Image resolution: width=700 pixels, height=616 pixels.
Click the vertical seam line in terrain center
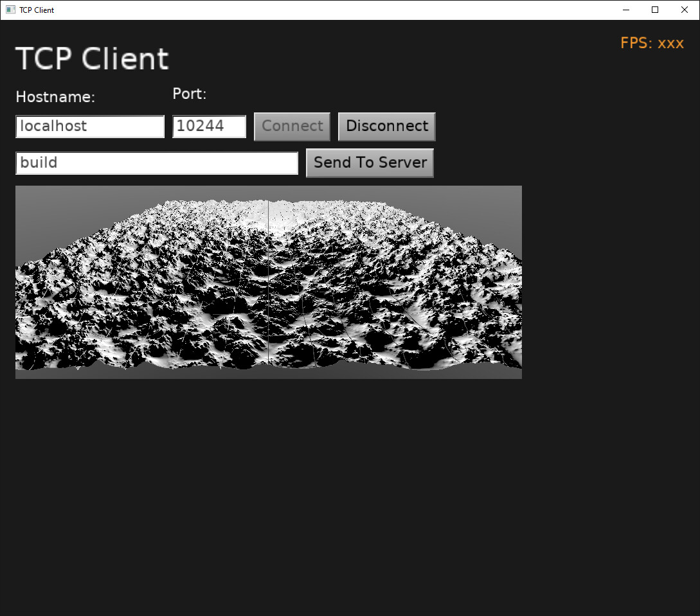[268, 289]
